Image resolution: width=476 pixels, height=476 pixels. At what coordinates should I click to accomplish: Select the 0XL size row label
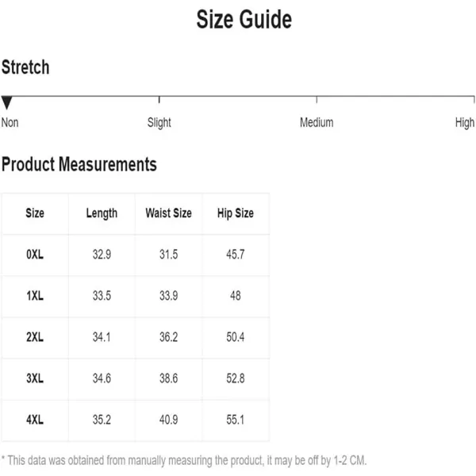[x=35, y=255]
